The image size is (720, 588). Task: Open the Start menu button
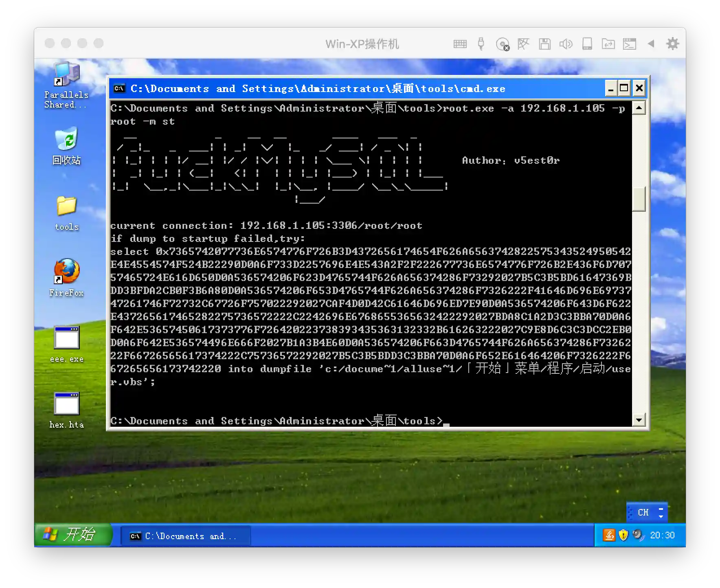tap(72, 535)
